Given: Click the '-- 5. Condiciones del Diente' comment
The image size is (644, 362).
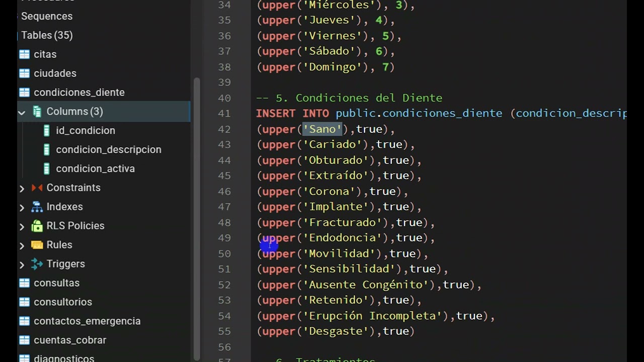Looking at the screenshot, I should [349, 98].
